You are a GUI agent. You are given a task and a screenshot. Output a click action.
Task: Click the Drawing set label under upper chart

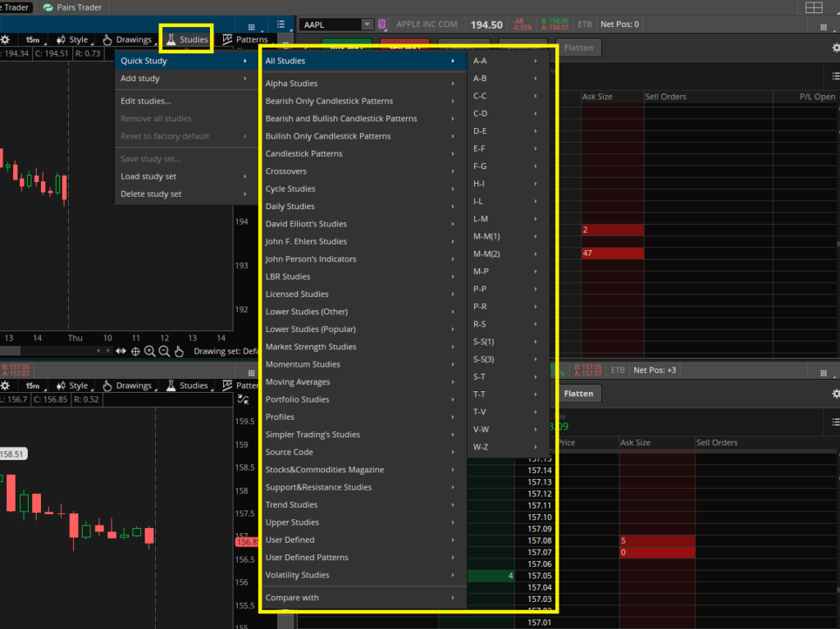click(226, 352)
